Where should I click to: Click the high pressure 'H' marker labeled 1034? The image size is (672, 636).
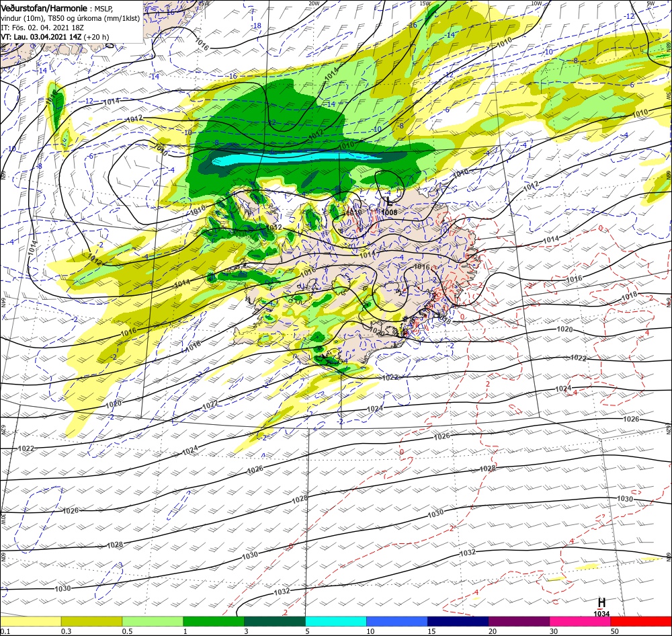[601, 602]
